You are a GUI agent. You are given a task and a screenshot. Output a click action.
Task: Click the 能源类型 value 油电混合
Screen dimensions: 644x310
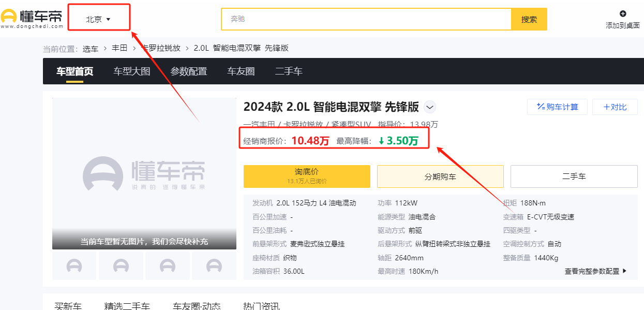tap(422, 217)
